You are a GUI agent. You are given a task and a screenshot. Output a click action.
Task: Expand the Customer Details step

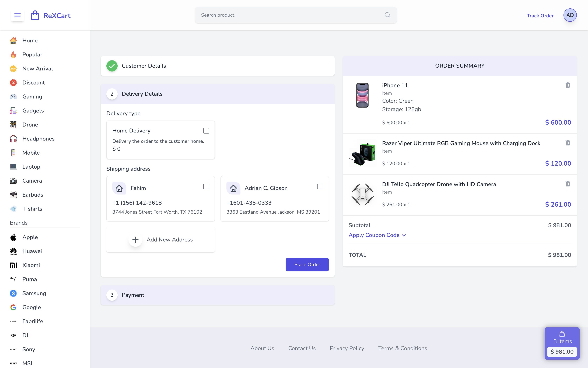click(x=218, y=66)
